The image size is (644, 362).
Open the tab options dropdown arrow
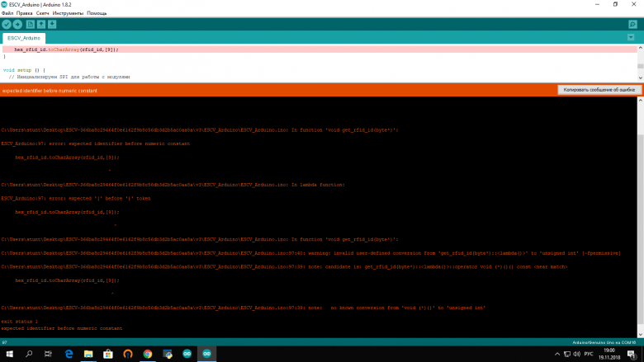click(x=631, y=37)
